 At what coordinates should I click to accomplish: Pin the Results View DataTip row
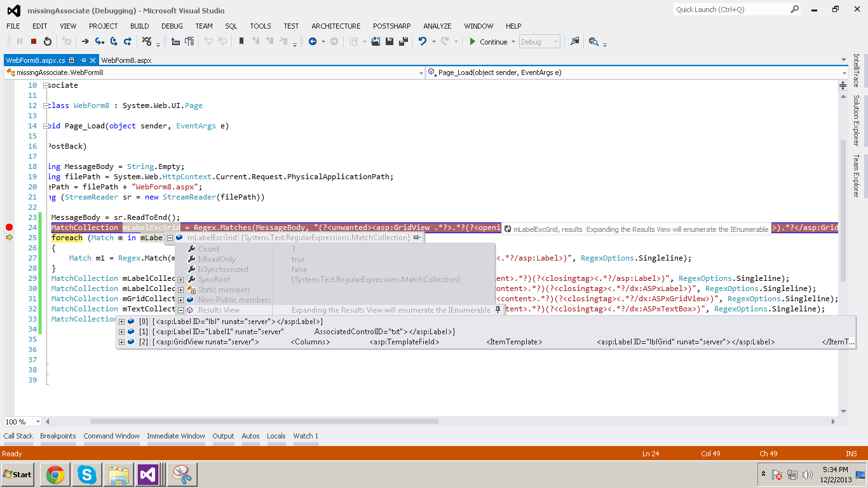click(498, 310)
